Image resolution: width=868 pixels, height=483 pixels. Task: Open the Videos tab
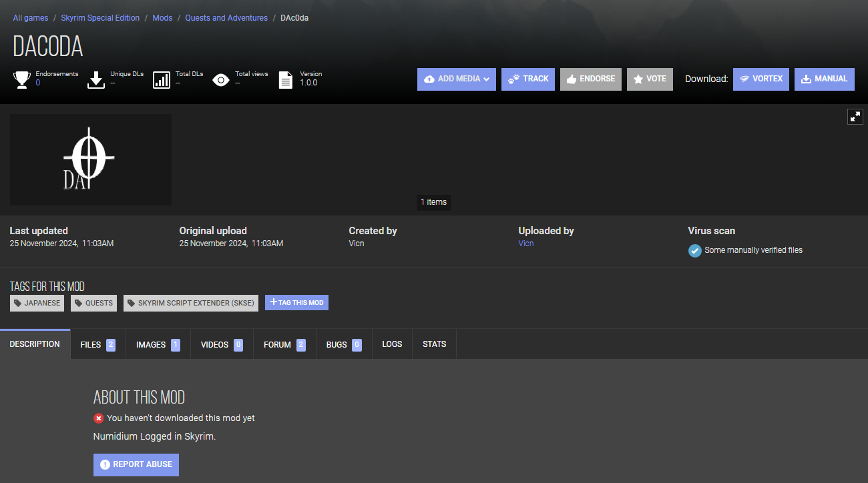(x=222, y=344)
